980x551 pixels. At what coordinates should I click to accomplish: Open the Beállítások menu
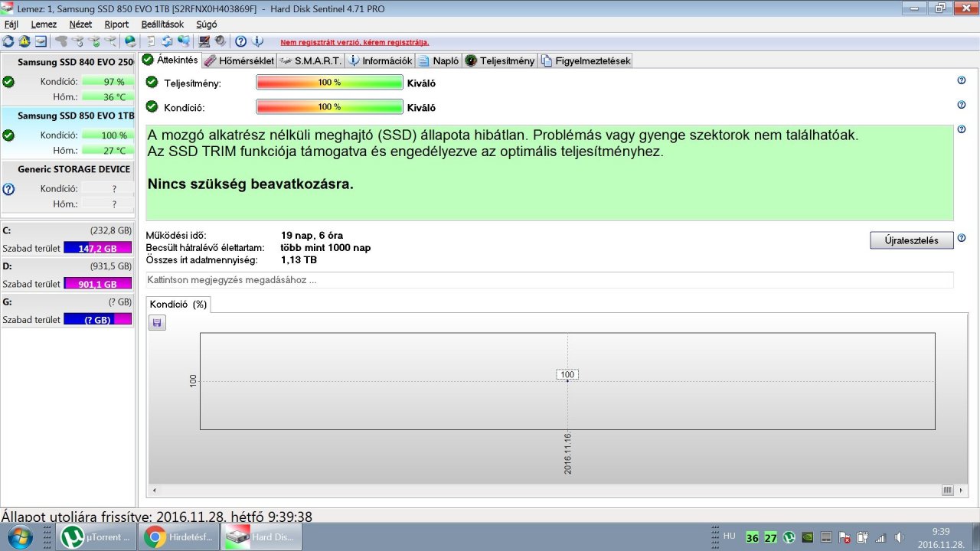(x=162, y=24)
